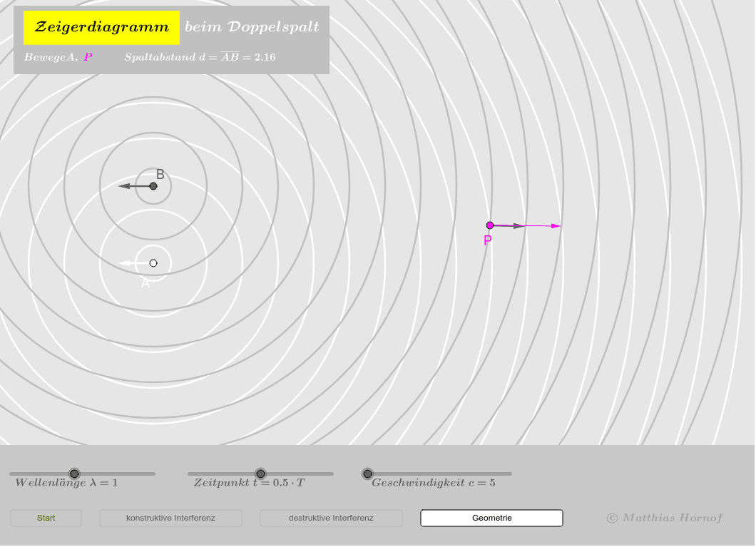Click the 'beim Doppelspalt' title text
756x547 pixels.
point(252,27)
